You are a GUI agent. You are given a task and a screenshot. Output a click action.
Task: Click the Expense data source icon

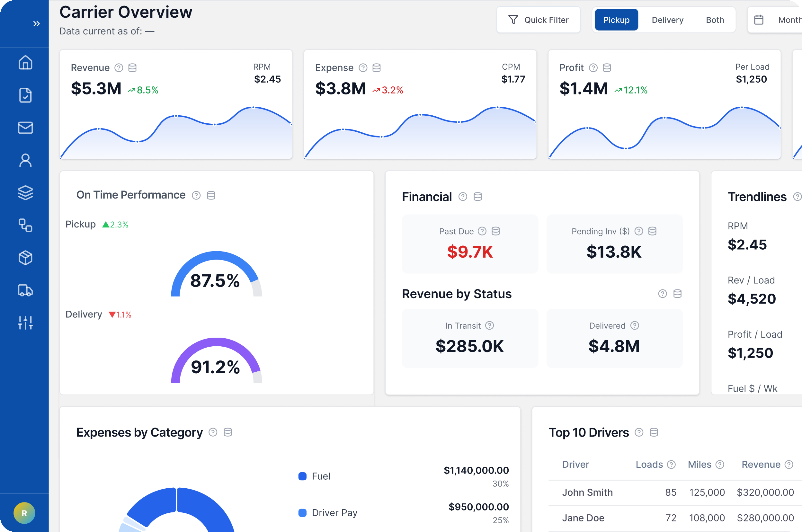[x=377, y=68]
